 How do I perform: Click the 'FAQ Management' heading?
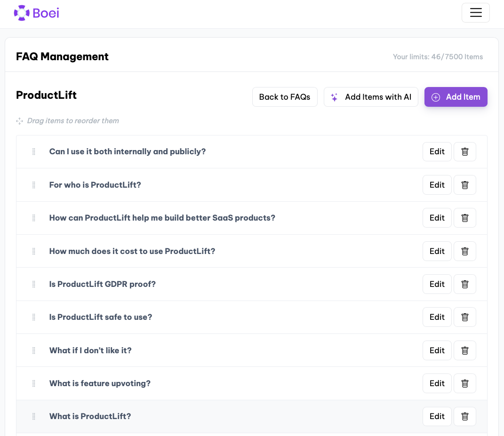click(x=63, y=56)
